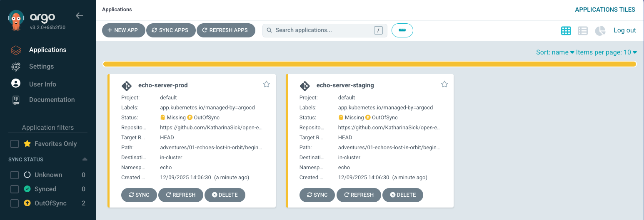Screen dimensions: 644x220
Task: Collapse the SYNC STATUS filter section
Action: click(x=85, y=159)
